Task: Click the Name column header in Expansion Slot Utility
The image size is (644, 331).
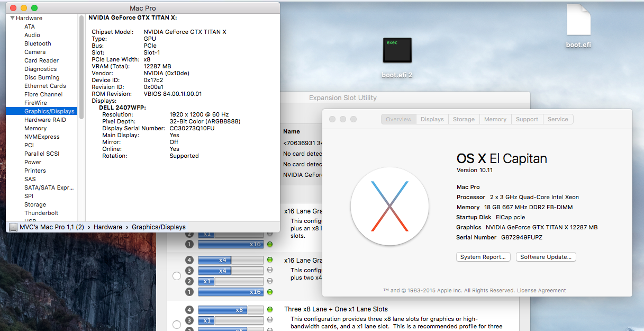Action: (x=292, y=131)
